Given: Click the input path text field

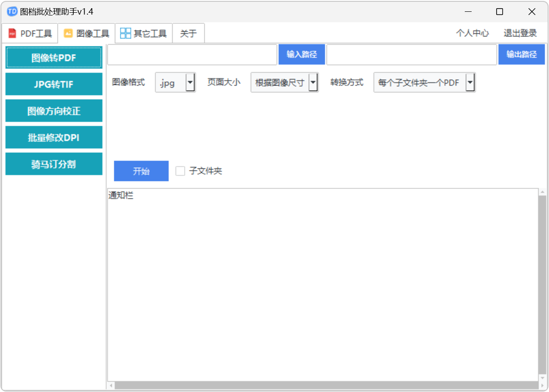Looking at the screenshot, I should pos(192,55).
